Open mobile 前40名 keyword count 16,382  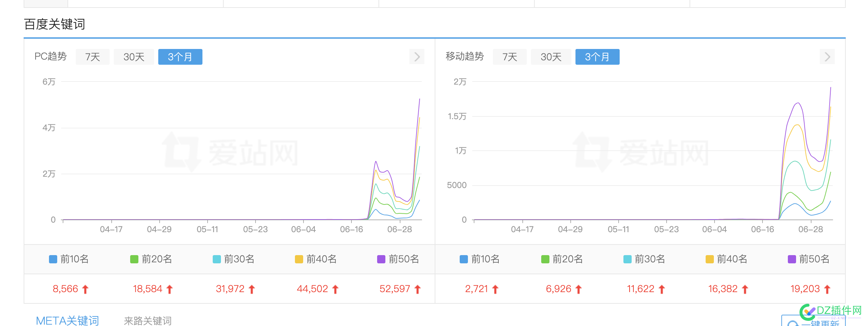723,289
